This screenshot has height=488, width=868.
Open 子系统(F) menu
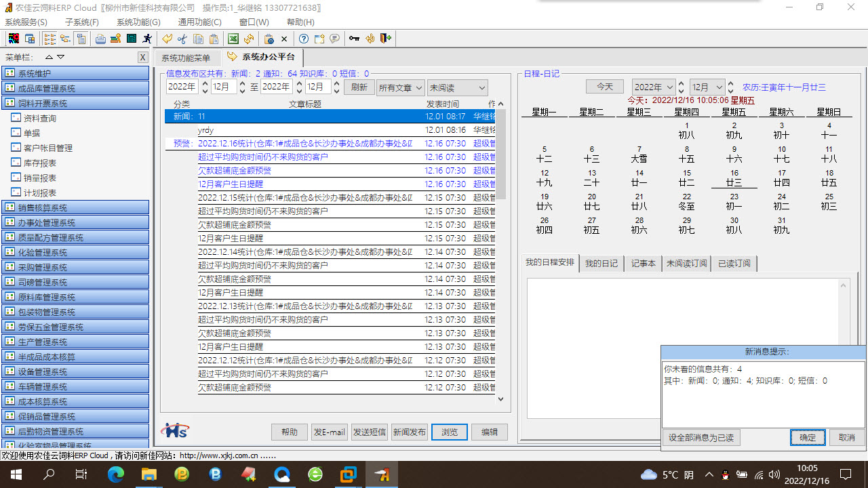82,22
